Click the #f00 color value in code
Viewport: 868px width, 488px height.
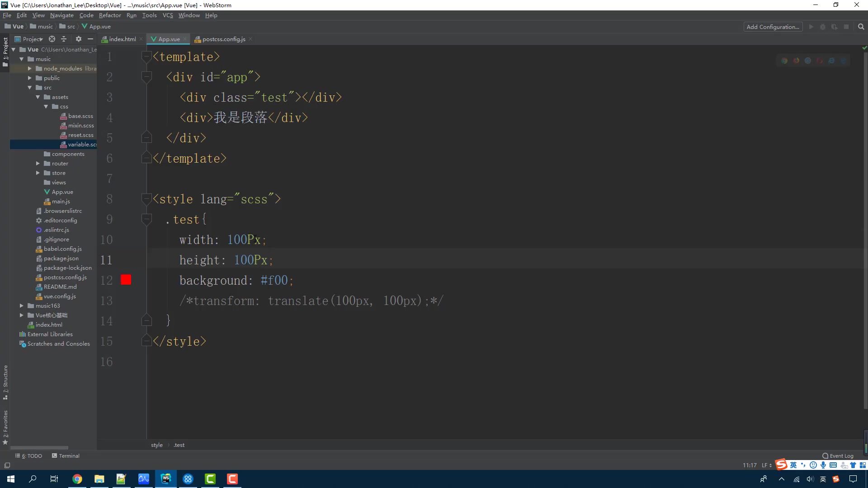point(274,280)
